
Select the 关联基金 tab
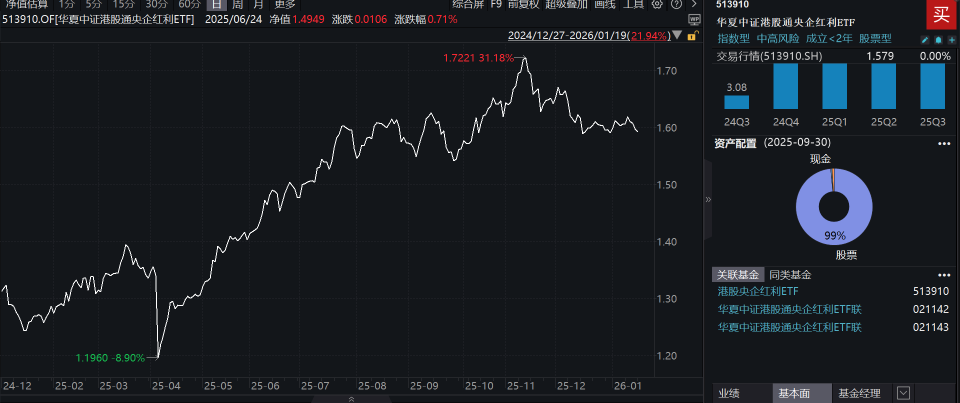tap(738, 275)
